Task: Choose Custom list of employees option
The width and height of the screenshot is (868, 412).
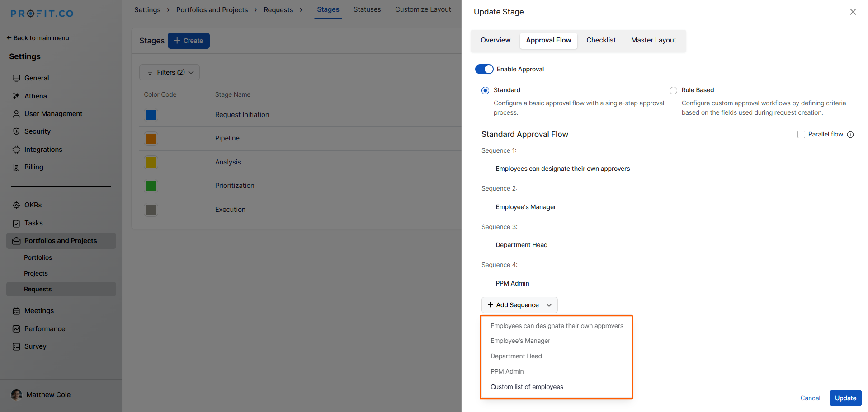Action: click(527, 387)
